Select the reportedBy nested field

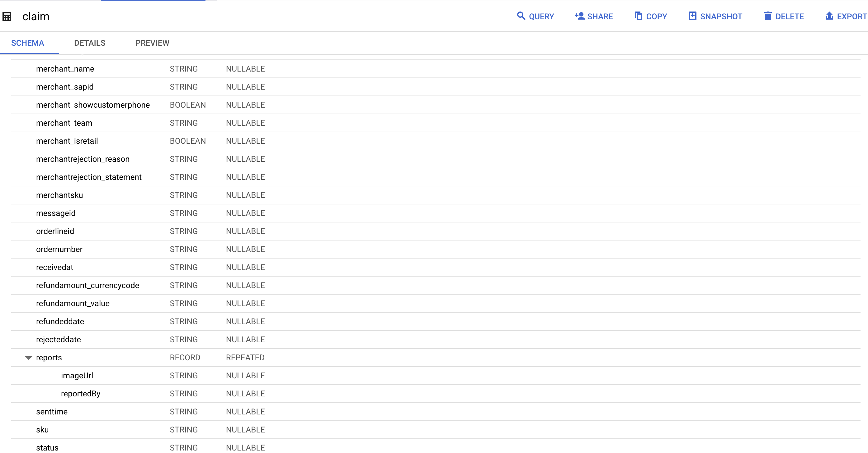(x=81, y=394)
